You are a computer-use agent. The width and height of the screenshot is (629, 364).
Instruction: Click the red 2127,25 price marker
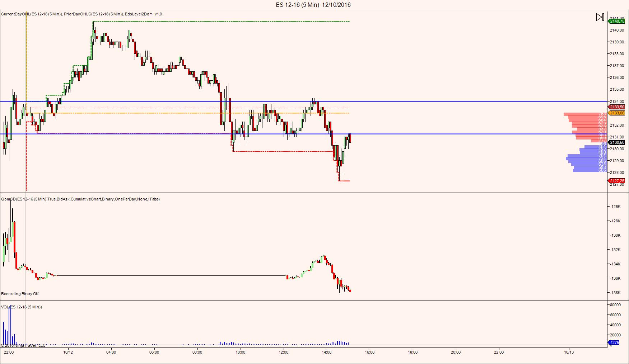(x=617, y=181)
